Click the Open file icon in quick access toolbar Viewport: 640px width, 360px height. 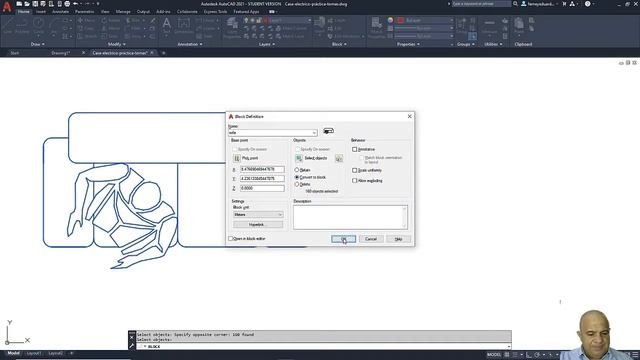pyautogui.click(x=27, y=4)
